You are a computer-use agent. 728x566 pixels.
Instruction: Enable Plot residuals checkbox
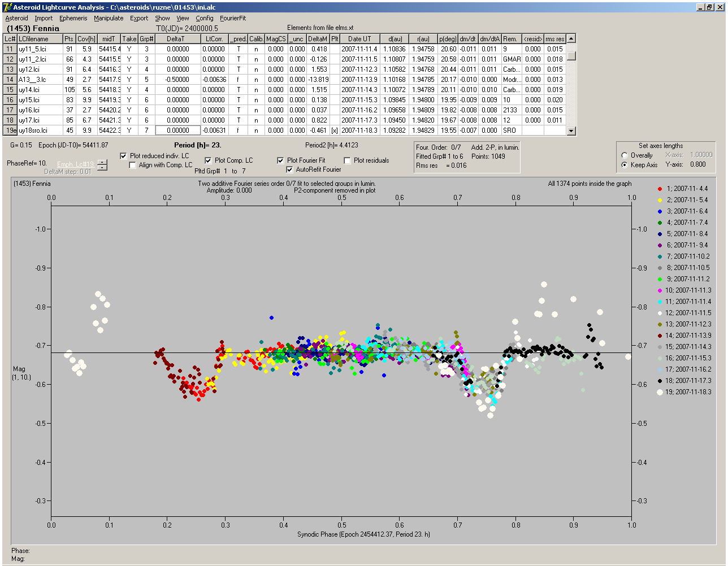(x=348, y=160)
